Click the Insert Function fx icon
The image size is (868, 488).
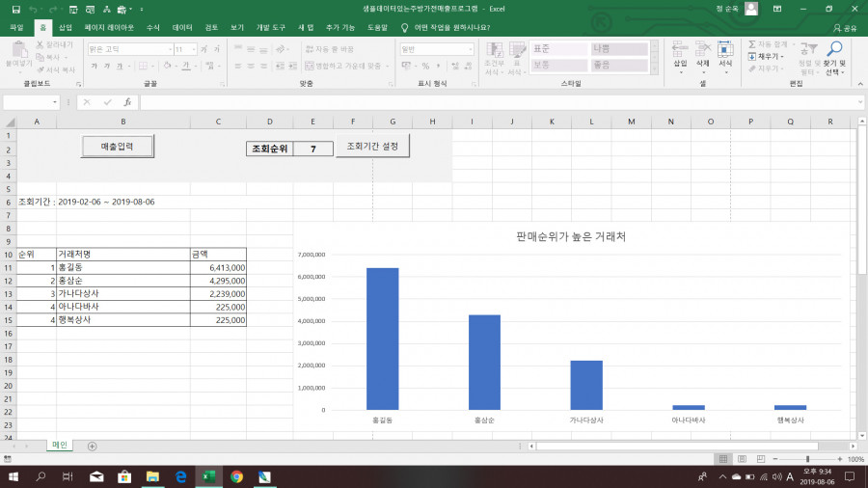[x=127, y=102]
